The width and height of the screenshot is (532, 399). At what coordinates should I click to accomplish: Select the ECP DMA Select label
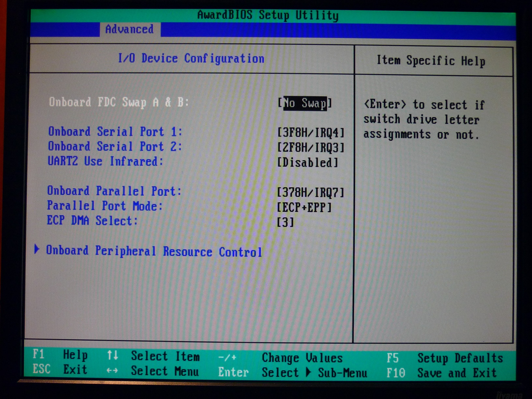point(92,221)
